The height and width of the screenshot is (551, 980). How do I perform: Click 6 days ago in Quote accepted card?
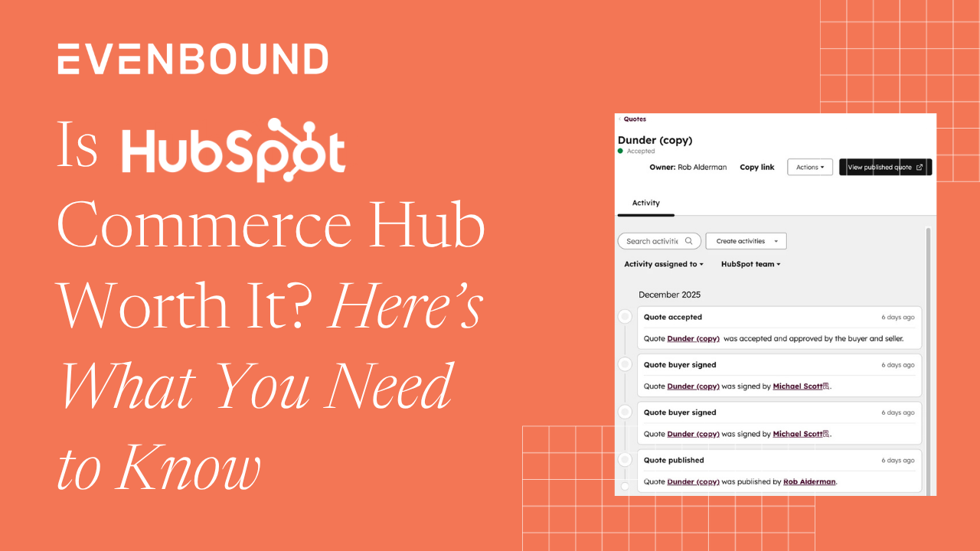tap(897, 318)
